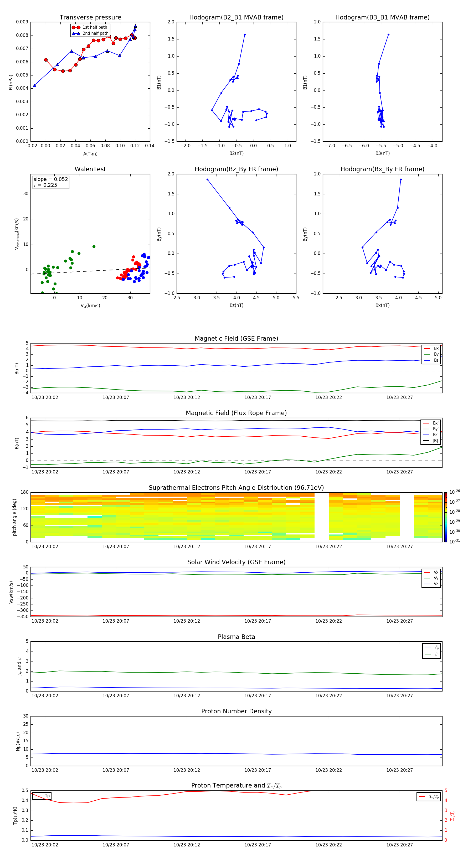473x868 pixels.
Task: Click the 'Bz(nT)' x-axis label
Action: (x=236, y=305)
